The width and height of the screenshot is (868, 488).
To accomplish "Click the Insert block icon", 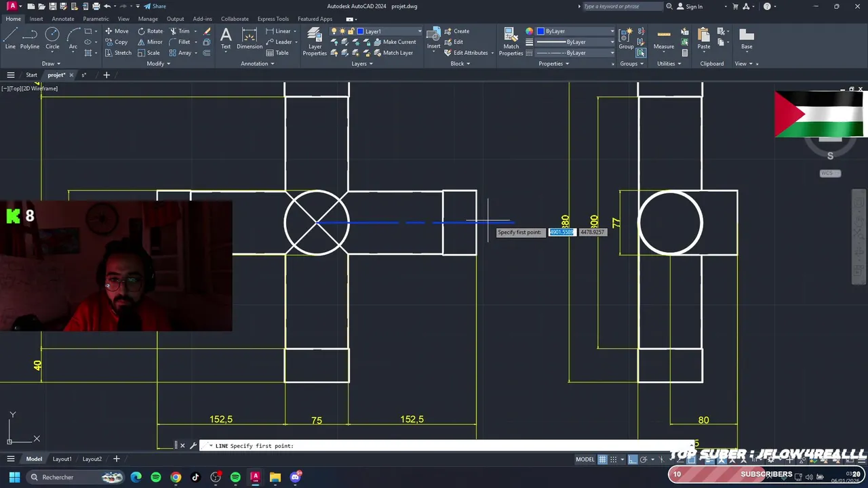I will [433, 38].
